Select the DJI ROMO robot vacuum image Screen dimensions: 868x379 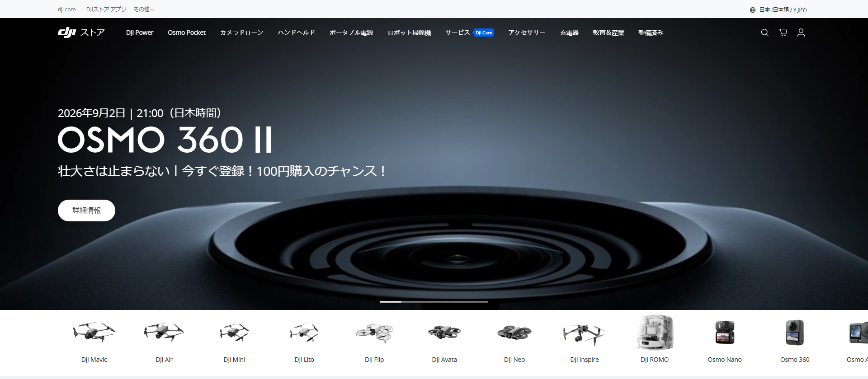click(655, 332)
